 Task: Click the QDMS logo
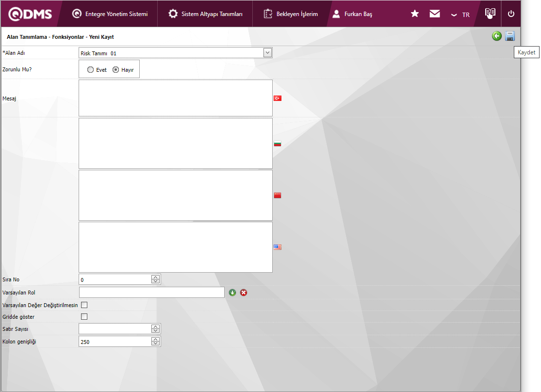click(x=30, y=14)
